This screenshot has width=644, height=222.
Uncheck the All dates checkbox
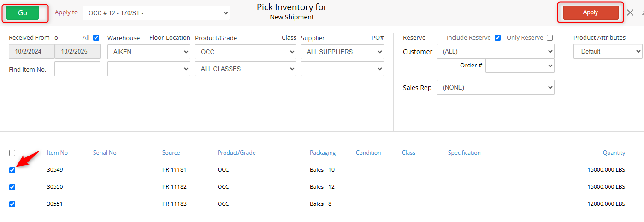96,38
